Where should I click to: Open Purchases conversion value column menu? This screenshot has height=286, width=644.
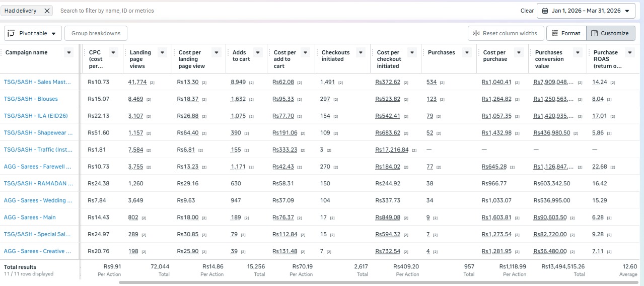[577, 52]
